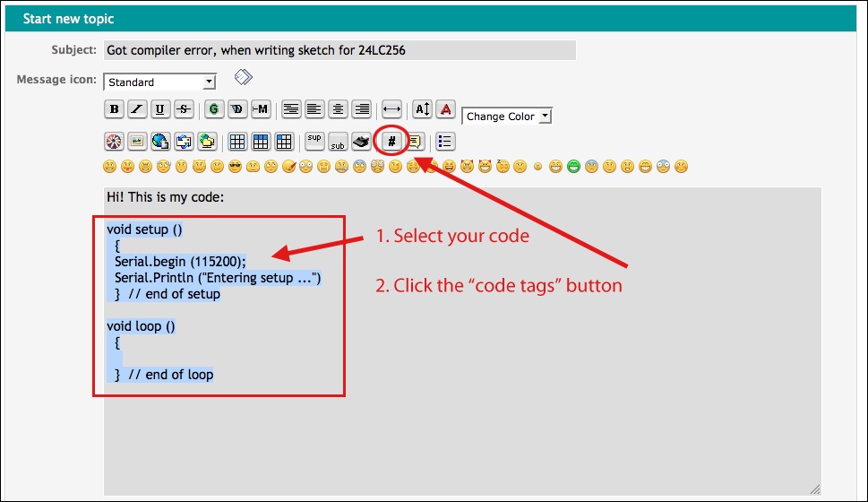Click the Subject input field
The width and height of the screenshot is (868, 502).
click(339, 50)
